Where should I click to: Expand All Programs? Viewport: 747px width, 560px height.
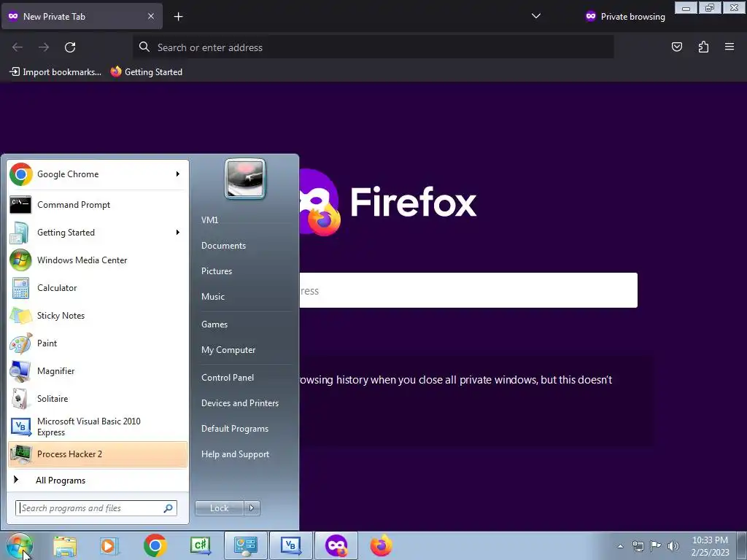point(98,480)
